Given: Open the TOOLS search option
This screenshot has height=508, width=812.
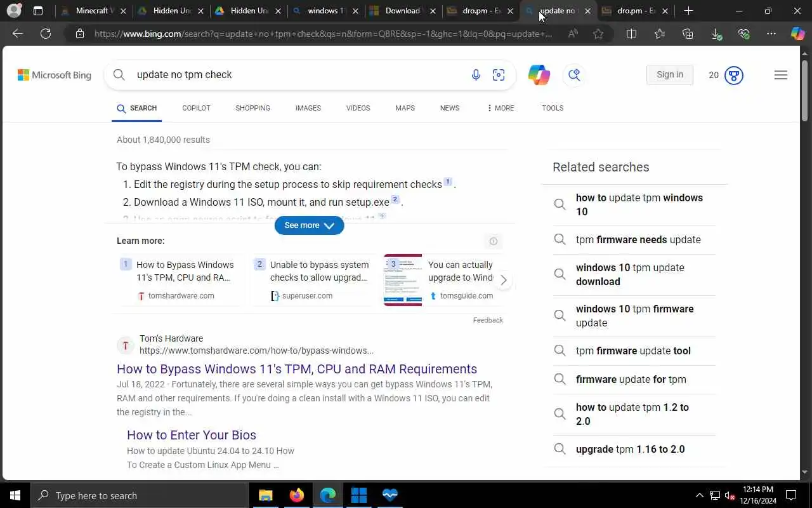Looking at the screenshot, I should (x=553, y=108).
